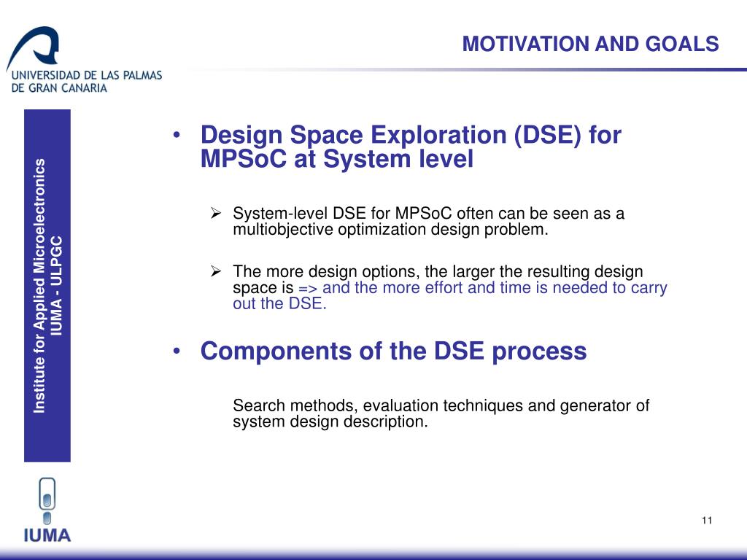This screenshot has height=560, width=747.
Task: Select the System-level DSE for MPSoC line
Action: tap(428, 214)
